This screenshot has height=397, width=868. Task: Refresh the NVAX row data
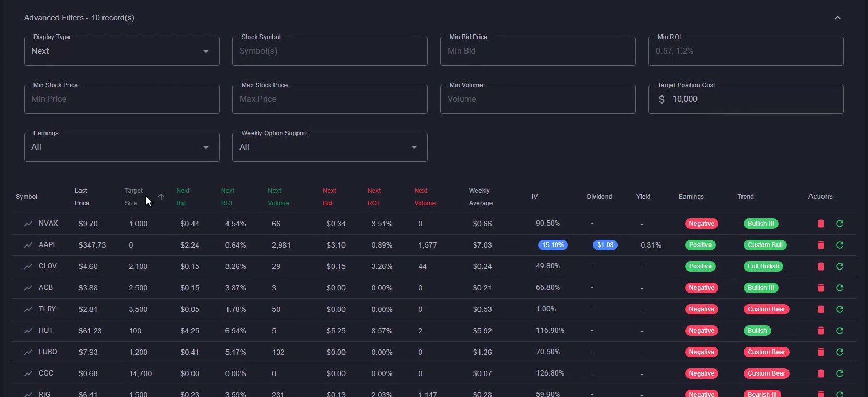point(840,224)
